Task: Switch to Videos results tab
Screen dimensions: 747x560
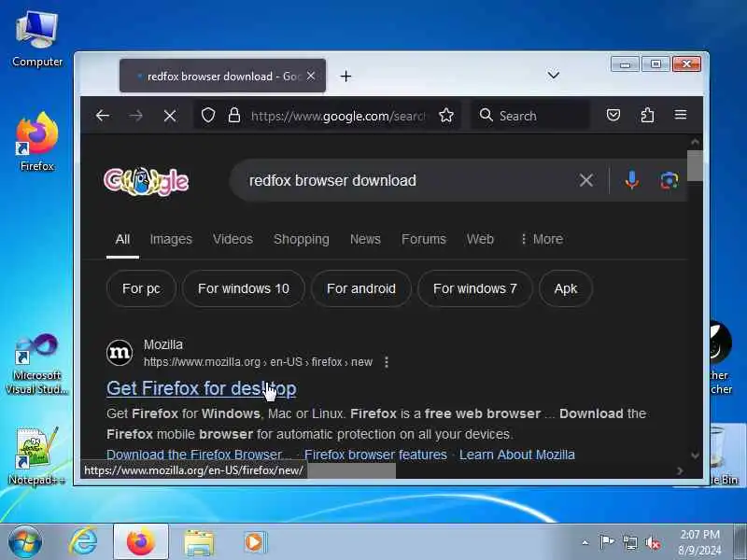Action: click(233, 239)
